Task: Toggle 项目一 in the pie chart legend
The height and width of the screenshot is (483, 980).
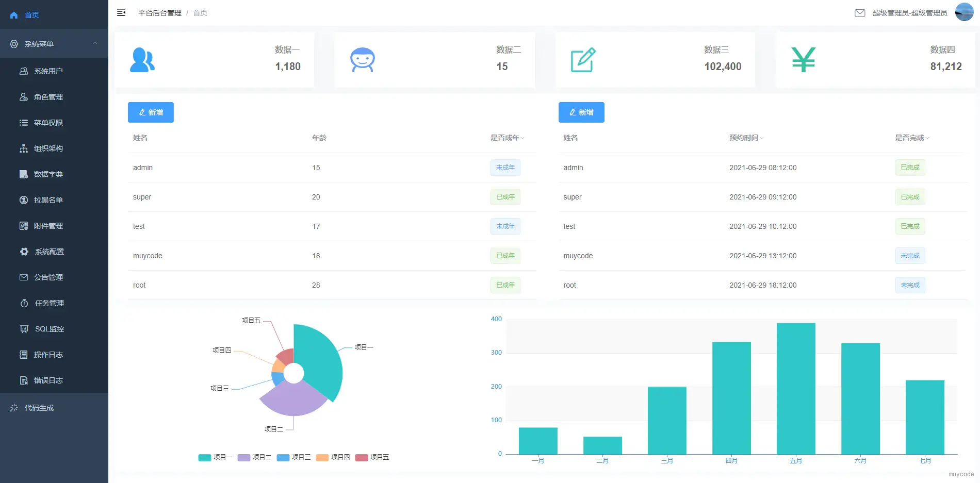Action: tap(216, 457)
